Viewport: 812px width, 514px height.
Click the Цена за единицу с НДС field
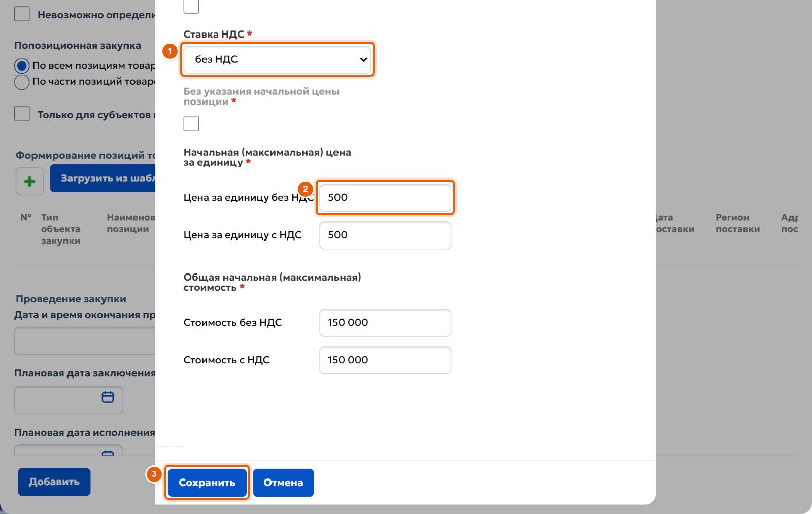point(385,235)
